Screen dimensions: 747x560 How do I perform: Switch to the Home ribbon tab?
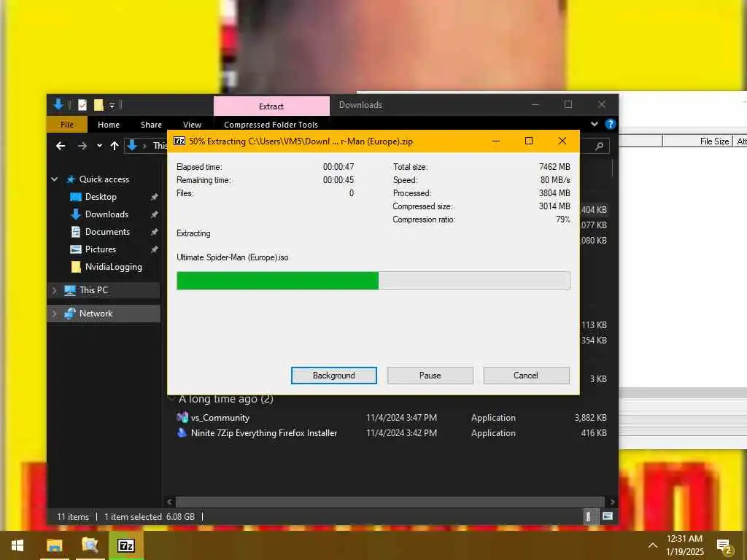(109, 125)
